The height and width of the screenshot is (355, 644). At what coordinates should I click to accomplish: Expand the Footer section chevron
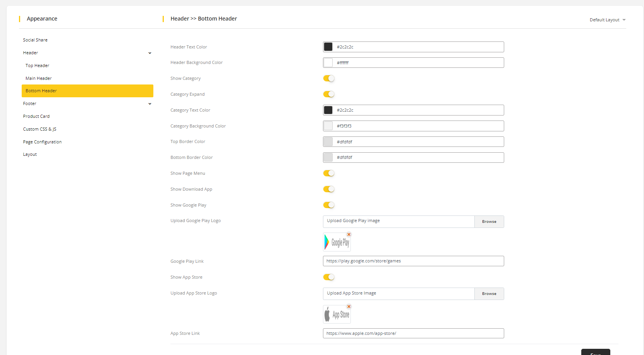tap(150, 104)
